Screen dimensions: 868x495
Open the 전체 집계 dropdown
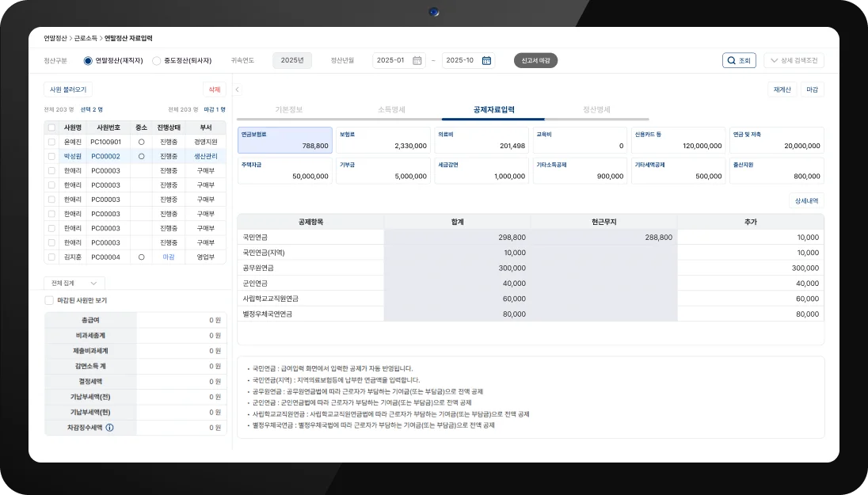point(74,283)
